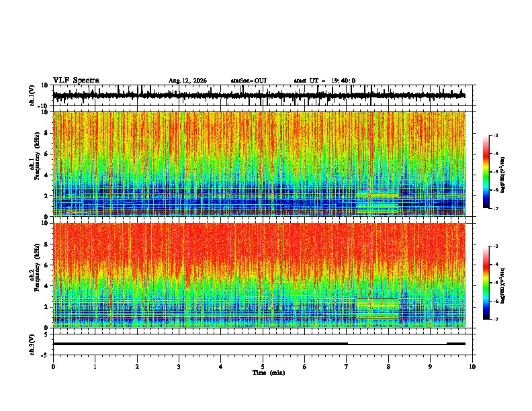
Task: Click the ch.3(V) axis label
Action: (x=32, y=345)
